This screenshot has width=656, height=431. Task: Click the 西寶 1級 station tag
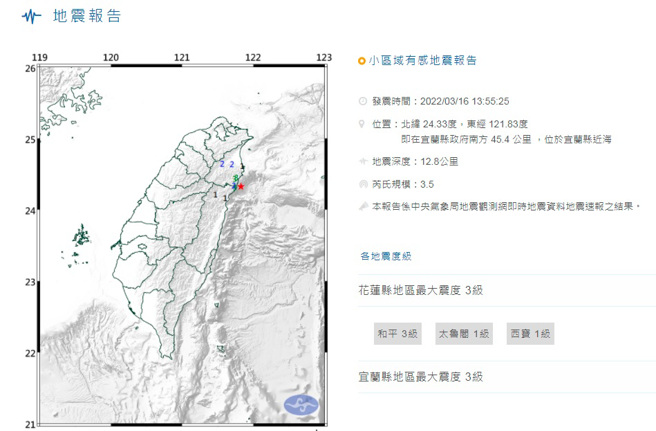pos(530,334)
